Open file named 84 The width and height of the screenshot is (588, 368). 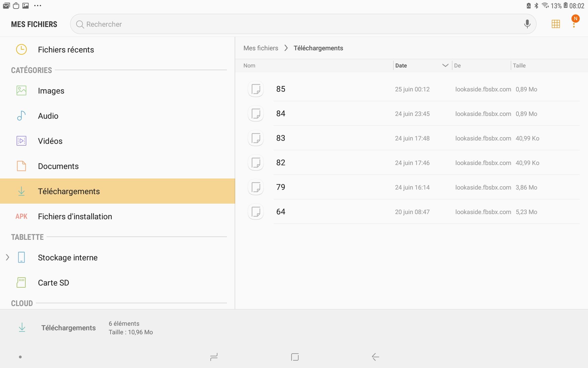pos(281,113)
